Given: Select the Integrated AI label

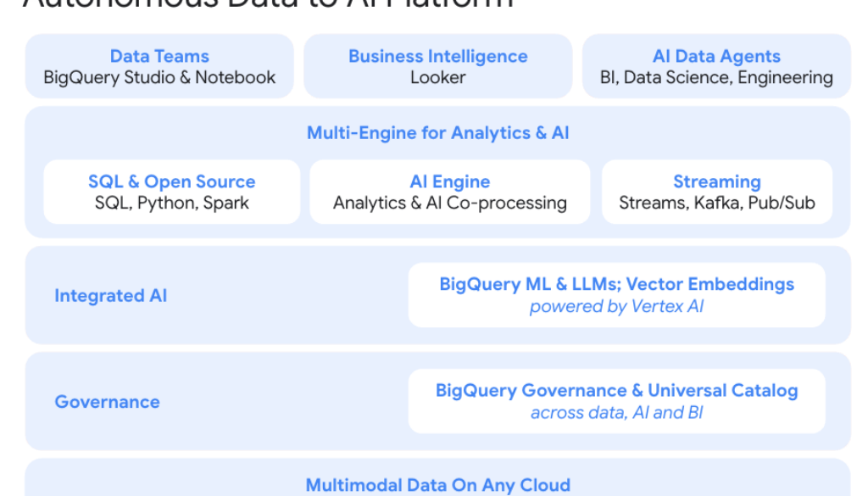Looking at the screenshot, I should point(110,296).
